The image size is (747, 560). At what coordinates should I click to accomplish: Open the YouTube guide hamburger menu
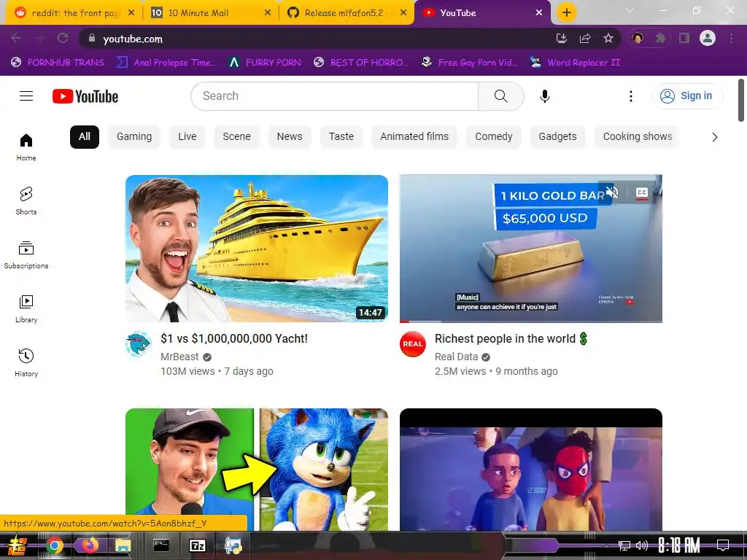click(x=26, y=96)
